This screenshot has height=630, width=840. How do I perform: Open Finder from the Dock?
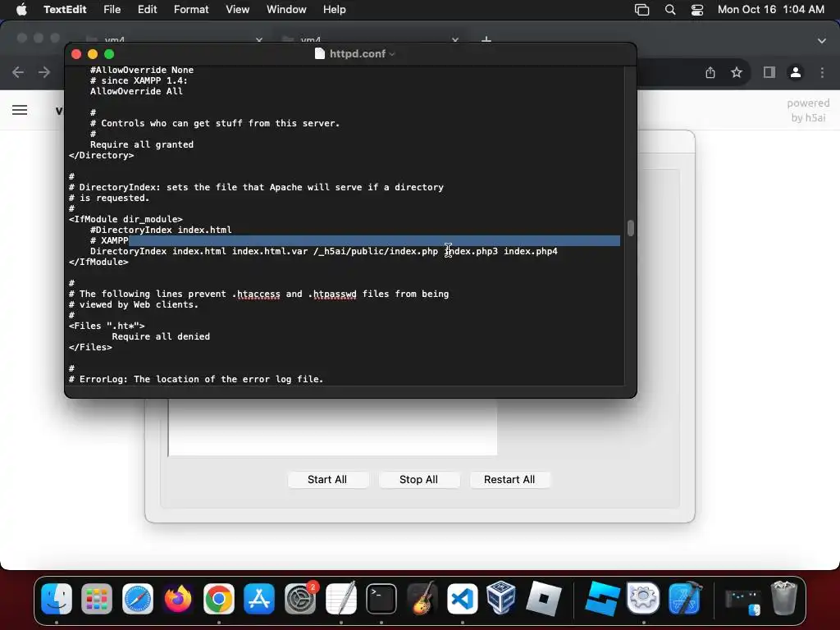pos(57,598)
